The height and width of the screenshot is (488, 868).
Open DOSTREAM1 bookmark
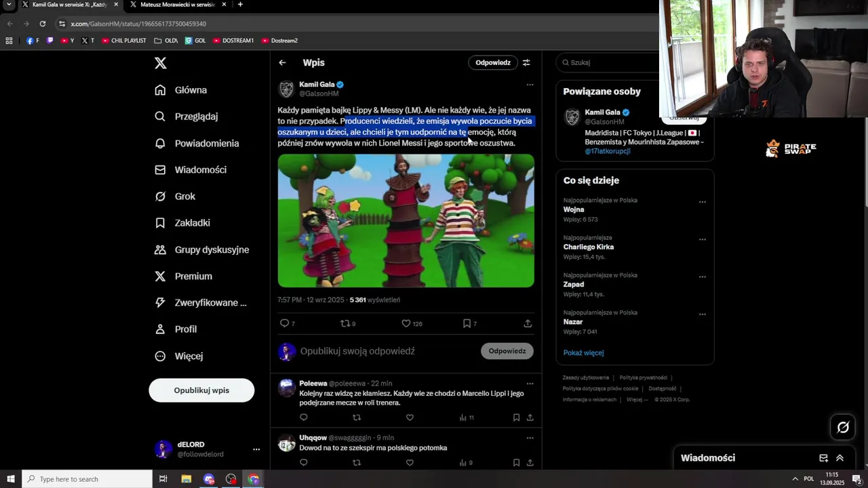pos(233,41)
